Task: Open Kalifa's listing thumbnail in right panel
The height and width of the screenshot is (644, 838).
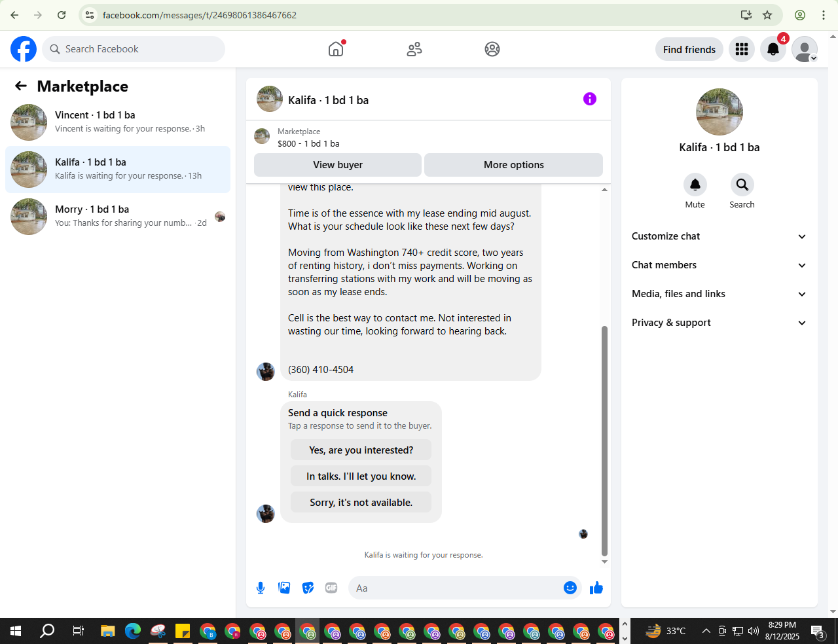Action: 720,112
